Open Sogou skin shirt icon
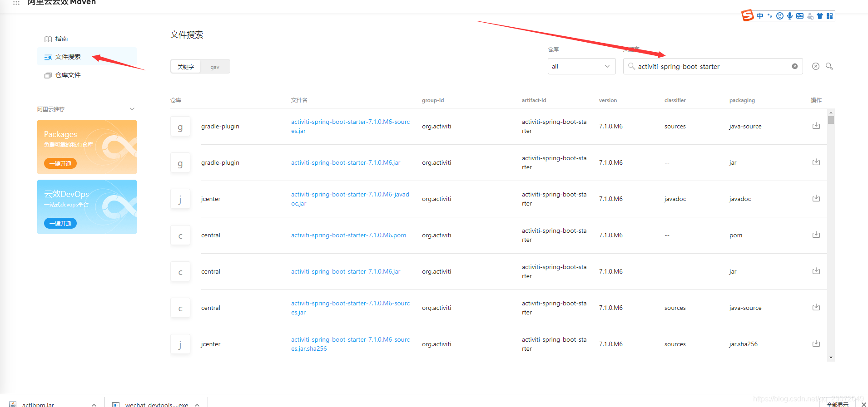Screen dimensions: 868x407 (x=820, y=16)
